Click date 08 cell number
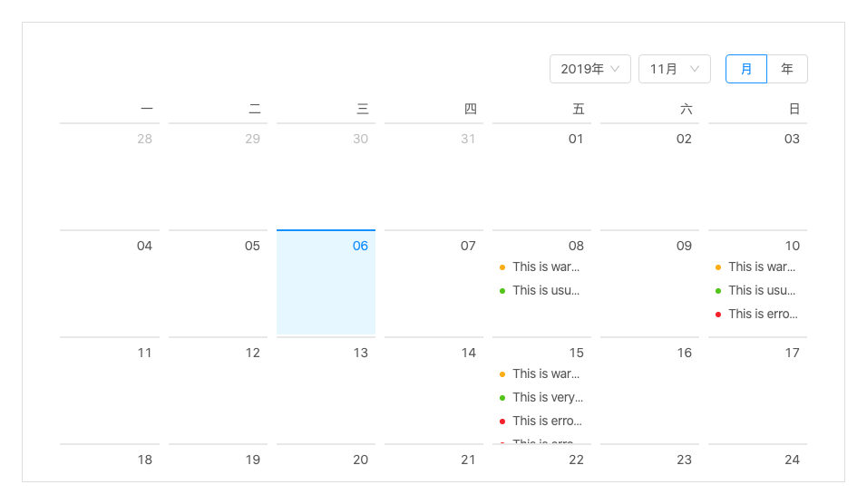Image resolution: width=867 pixels, height=504 pixels. click(x=576, y=246)
